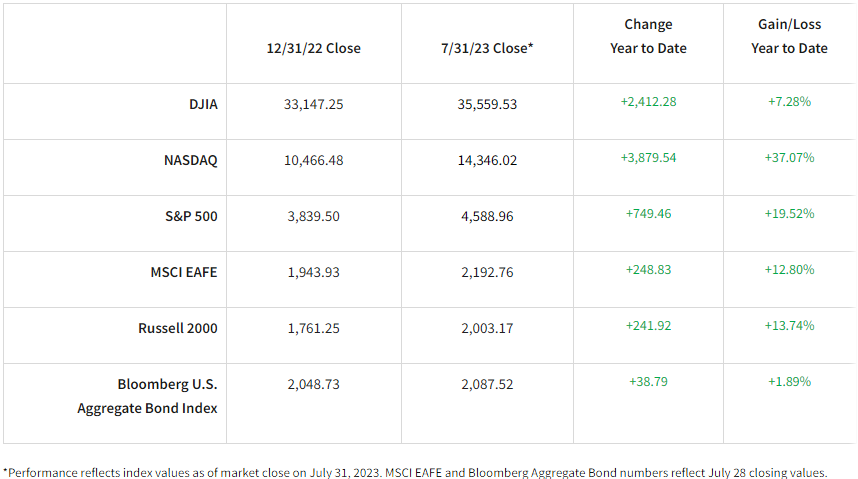Select the NASDAQ row label
This screenshot has height=479, width=858.
pyautogui.click(x=190, y=160)
